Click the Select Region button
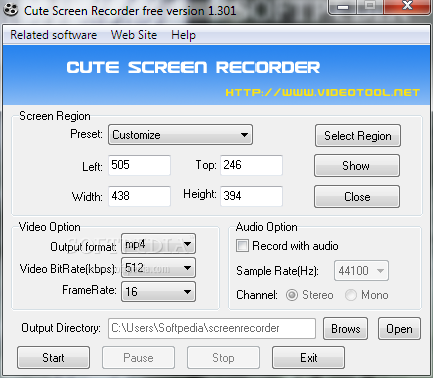Screen dimensions: 433x378 point(358,136)
